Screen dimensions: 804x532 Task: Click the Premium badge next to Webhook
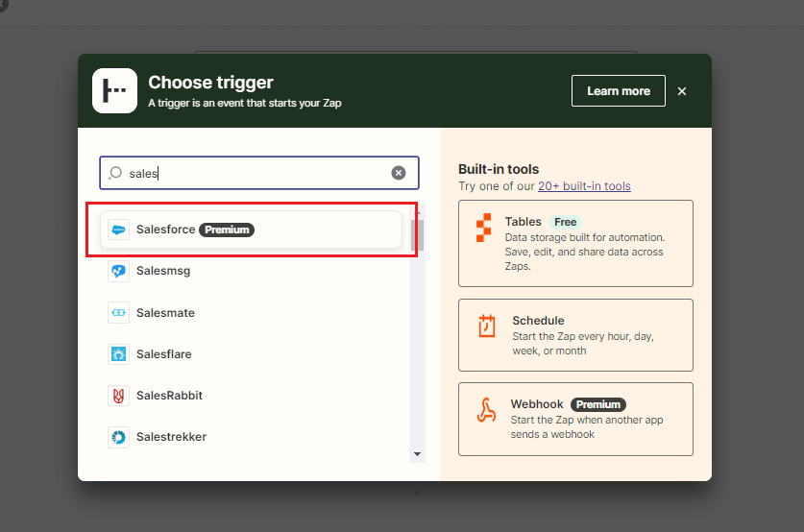(598, 404)
